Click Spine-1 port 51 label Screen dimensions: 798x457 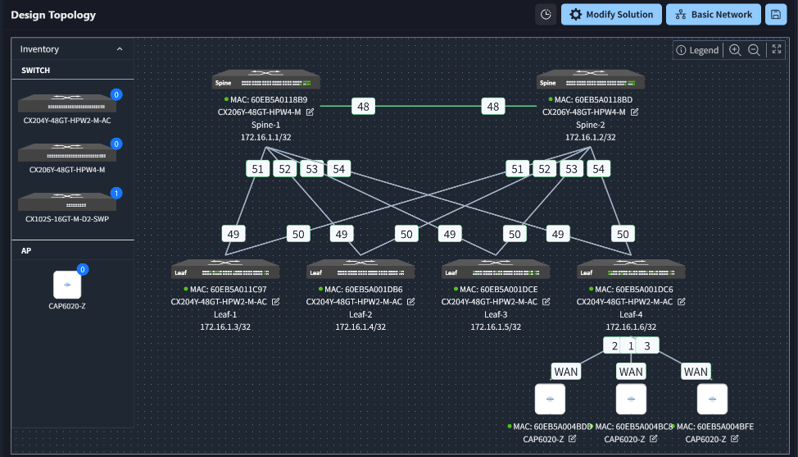tap(258, 169)
